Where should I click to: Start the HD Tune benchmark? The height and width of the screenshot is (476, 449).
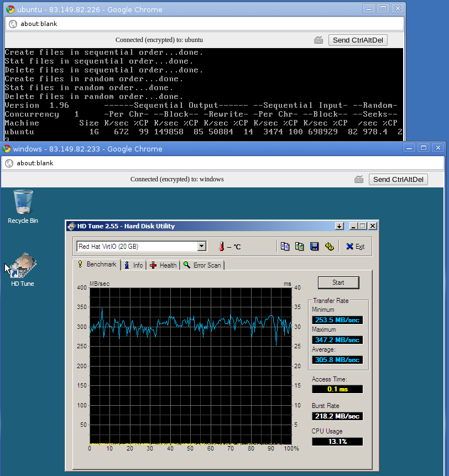(x=338, y=283)
